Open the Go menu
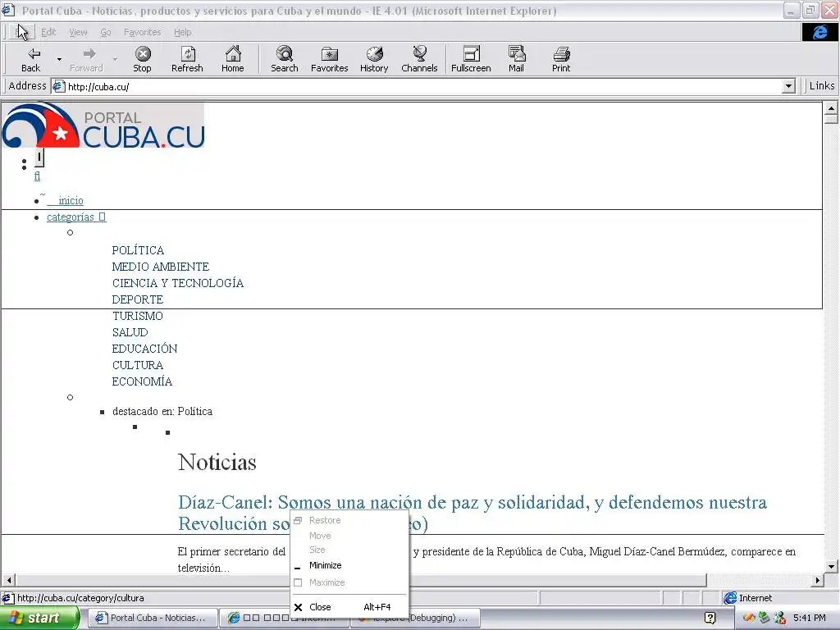Viewport: 840px width, 630px height. coord(106,32)
